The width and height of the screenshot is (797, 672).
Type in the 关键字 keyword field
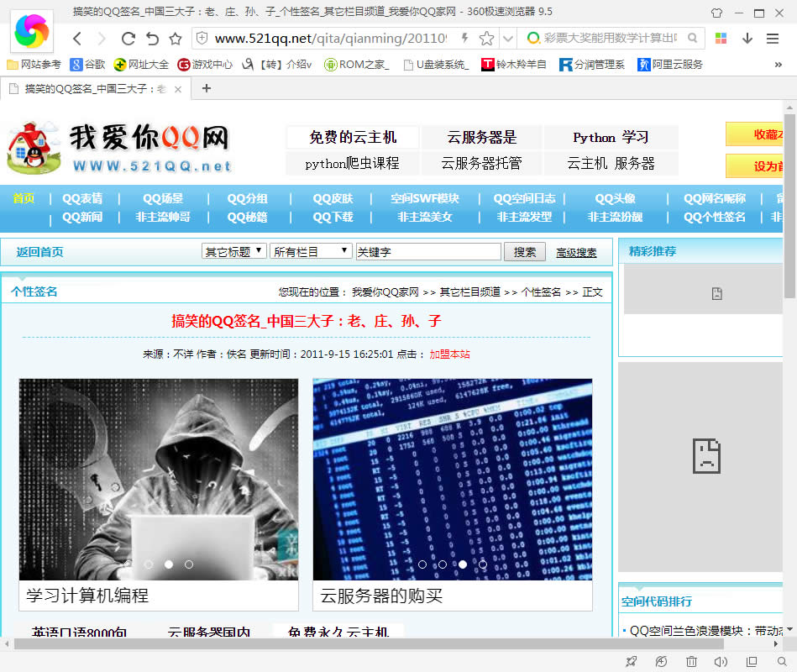428,251
